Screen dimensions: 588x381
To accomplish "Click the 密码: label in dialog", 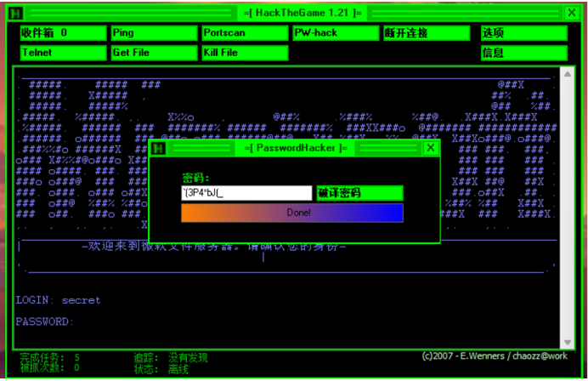I will [x=195, y=178].
